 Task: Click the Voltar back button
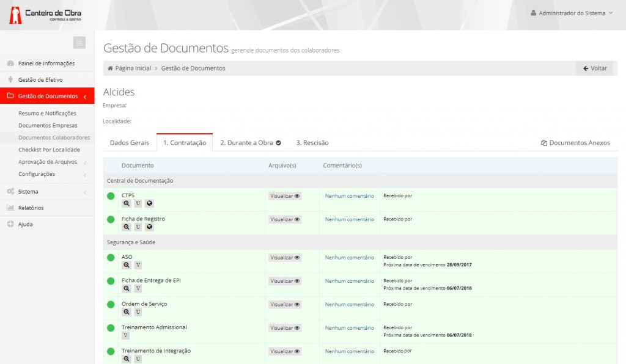pyautogui.click(x=594, y=68)
